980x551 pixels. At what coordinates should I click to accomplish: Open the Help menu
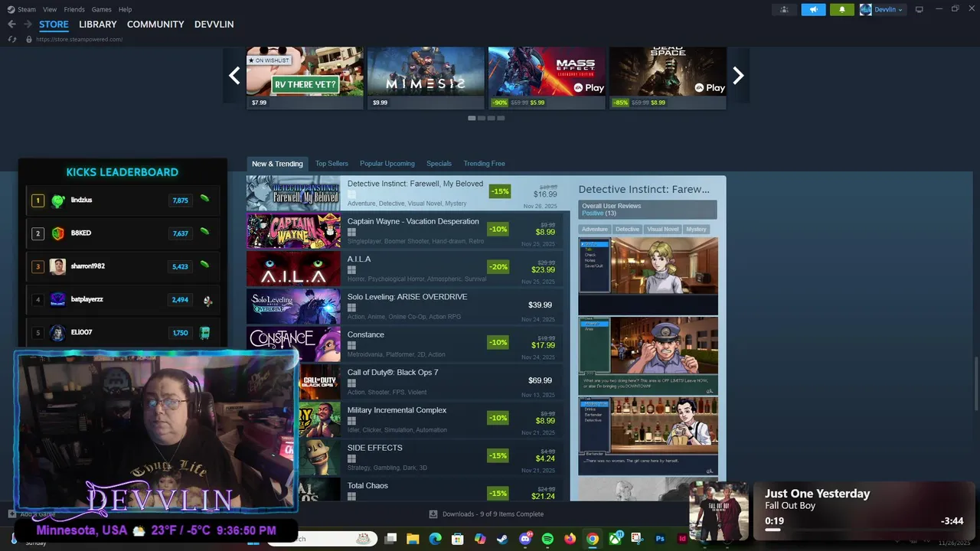click(x=125, y=9)
